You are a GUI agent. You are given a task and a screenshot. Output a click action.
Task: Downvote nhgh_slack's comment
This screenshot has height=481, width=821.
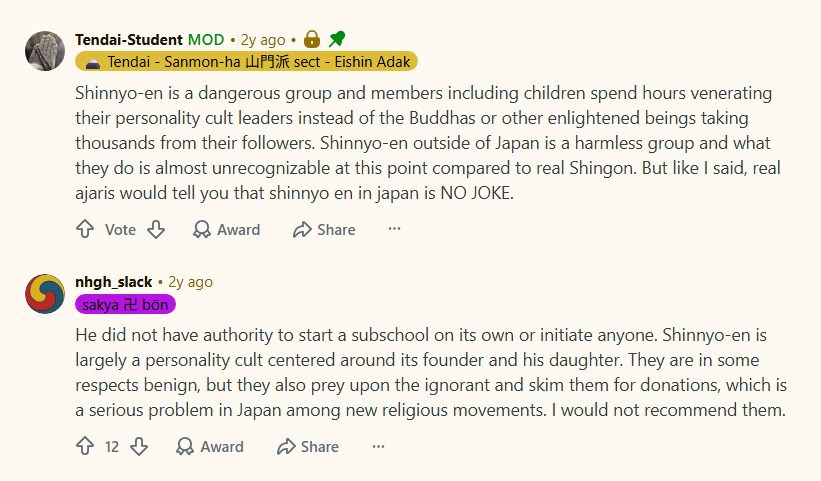tap(139, 446)
